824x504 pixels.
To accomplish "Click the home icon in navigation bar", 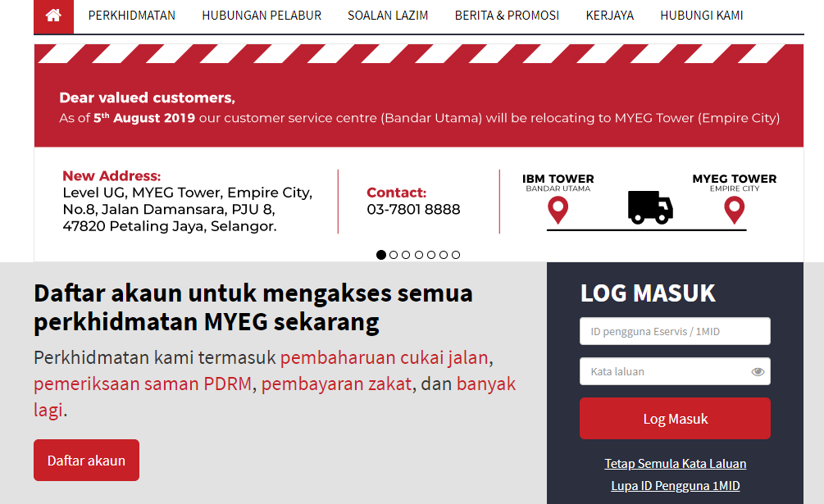I will tap(53, 16).
